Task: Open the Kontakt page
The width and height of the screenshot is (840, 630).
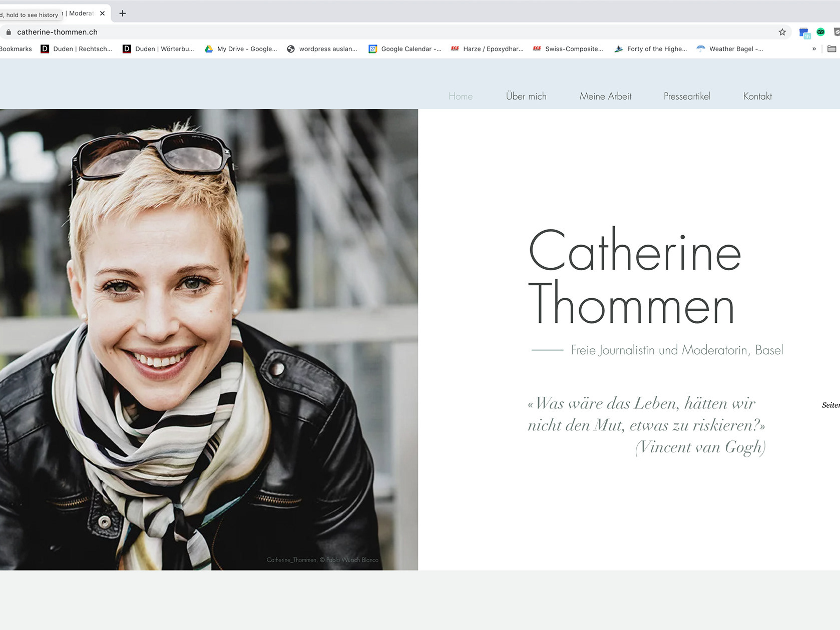Action: click(757, 96)
